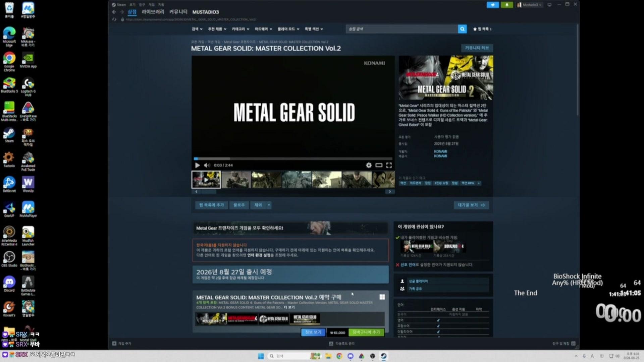Open the video player settings gear
Screen dimensions: 644x362
pyautogui.click(x=369, y=165)
